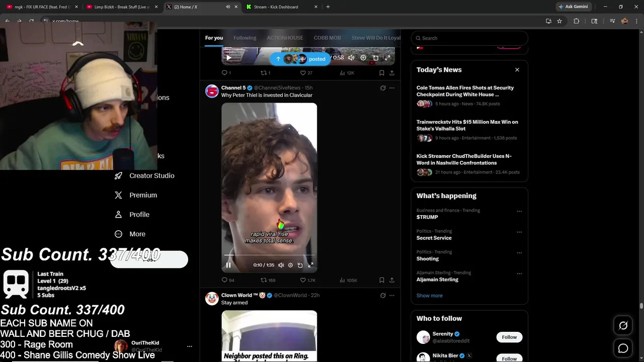Open account menu dots beside OuriTheKid
Image resolution: width=644 pixels, height=362 pixels.
[190, 346]
